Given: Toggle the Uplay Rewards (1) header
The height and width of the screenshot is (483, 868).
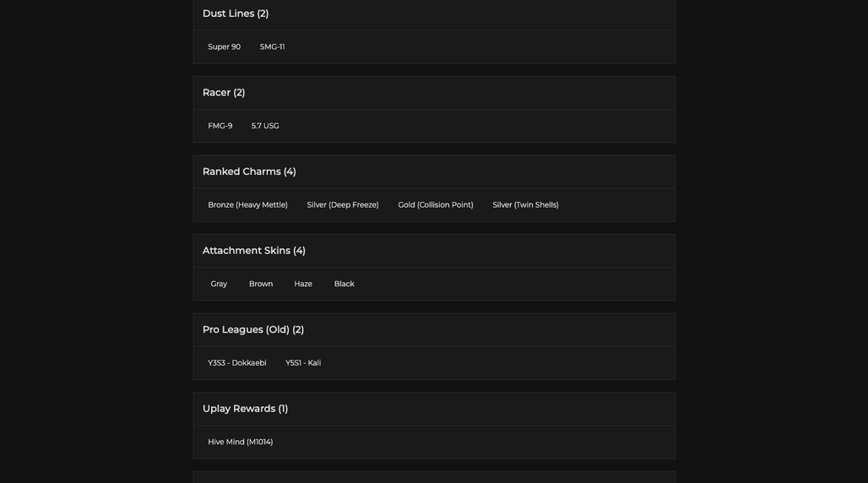Looking at the screenshot, I should (x=434, y=409).
